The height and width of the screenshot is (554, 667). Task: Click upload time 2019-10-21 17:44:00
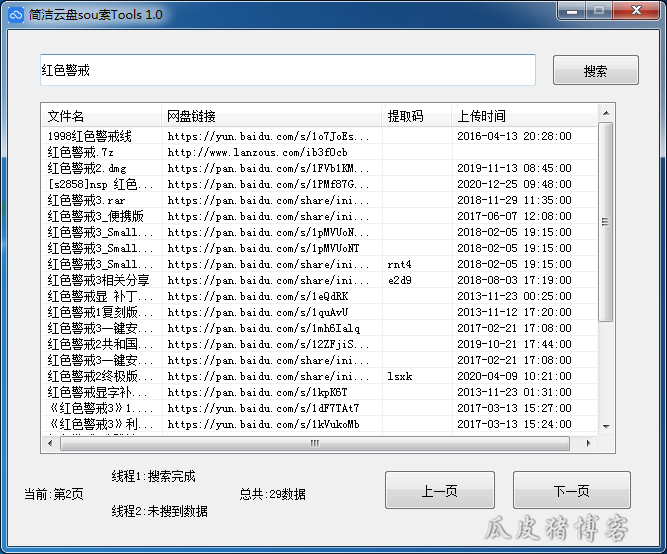click(x=514, y=344)
